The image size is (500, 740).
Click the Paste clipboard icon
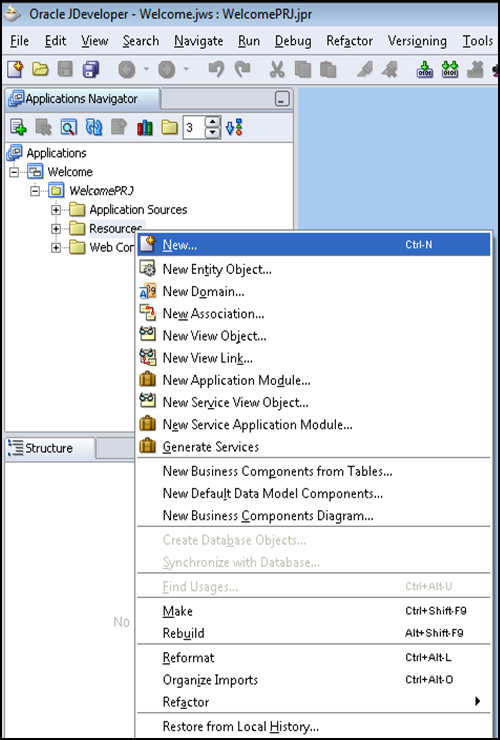pos(328,70)
